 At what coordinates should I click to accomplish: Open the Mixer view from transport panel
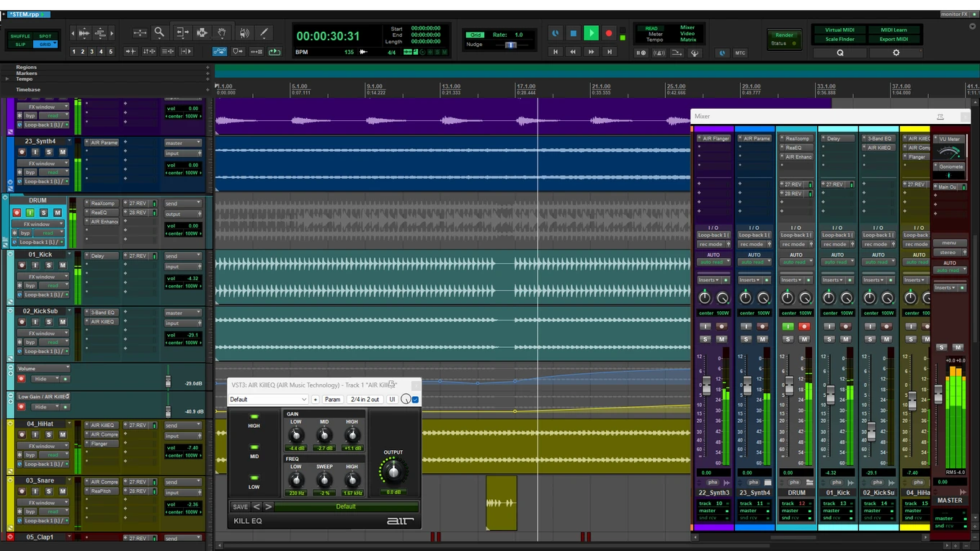[687, 28]
